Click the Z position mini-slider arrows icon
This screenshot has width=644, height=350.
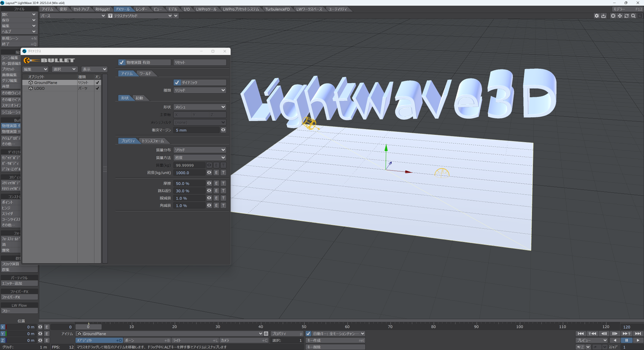[40, 340]
